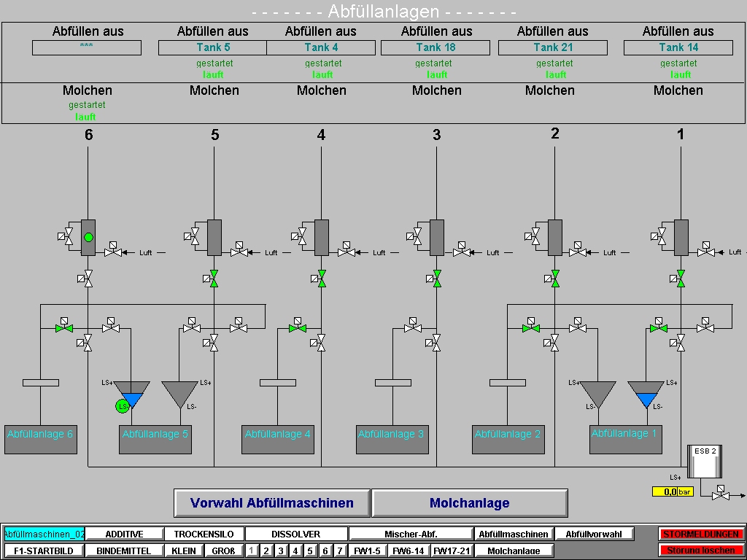
Task: Open the ESB 2 vessel icon
Action: pyautogui.click(x=705, y=461)
